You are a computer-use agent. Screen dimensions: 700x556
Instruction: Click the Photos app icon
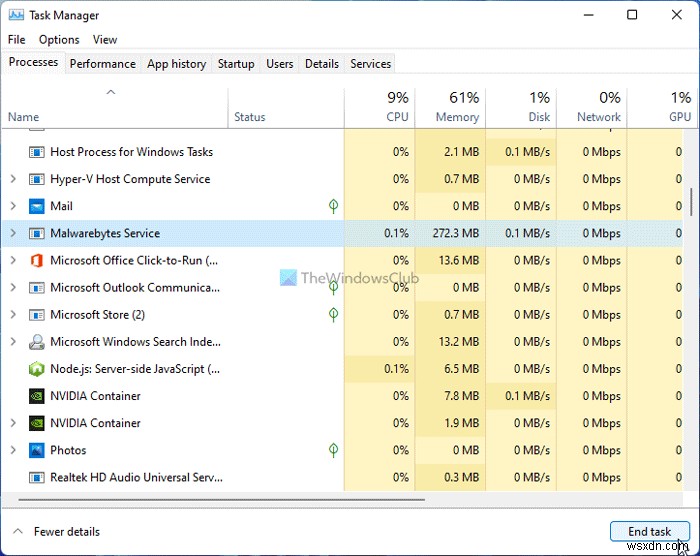(x=37, y=450)
